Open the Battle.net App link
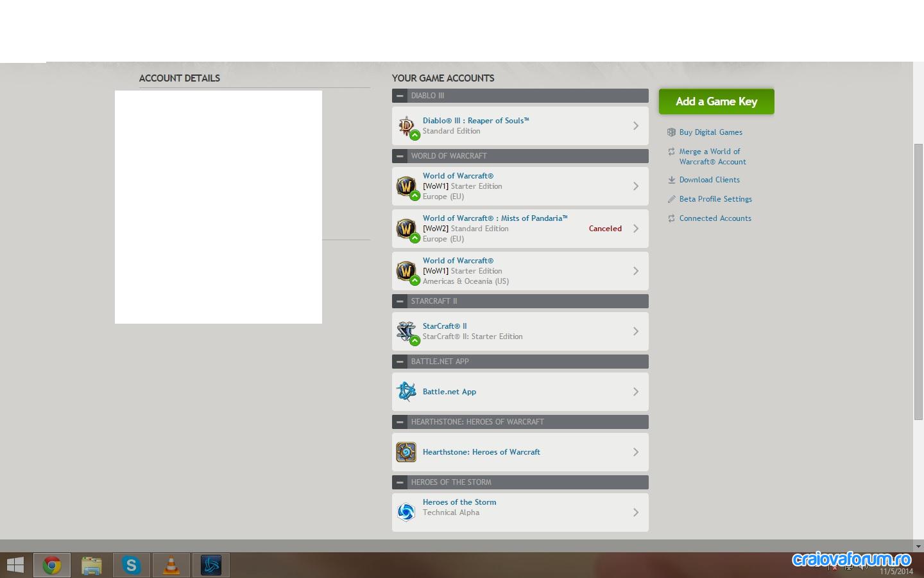The width and height of the screenshot is (924, 578). point(449,392)
